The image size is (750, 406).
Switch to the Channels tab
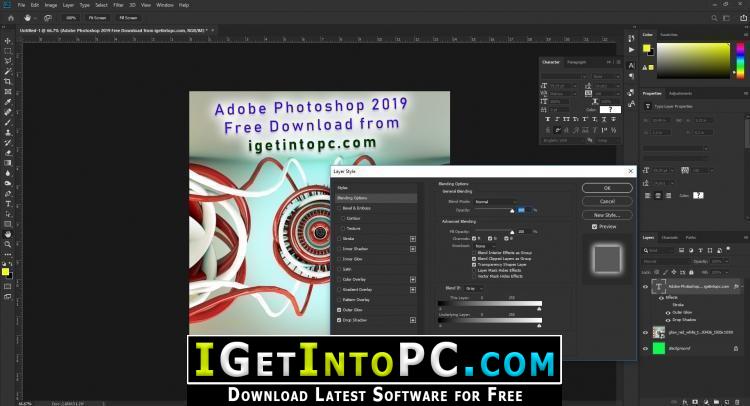(x=670, y=238)
